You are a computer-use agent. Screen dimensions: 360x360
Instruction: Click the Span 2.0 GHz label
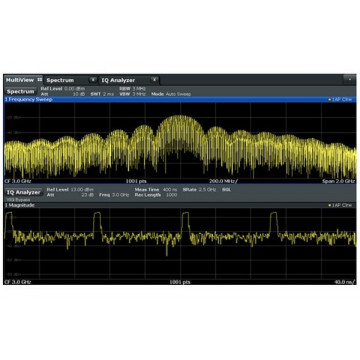[338, 181]
